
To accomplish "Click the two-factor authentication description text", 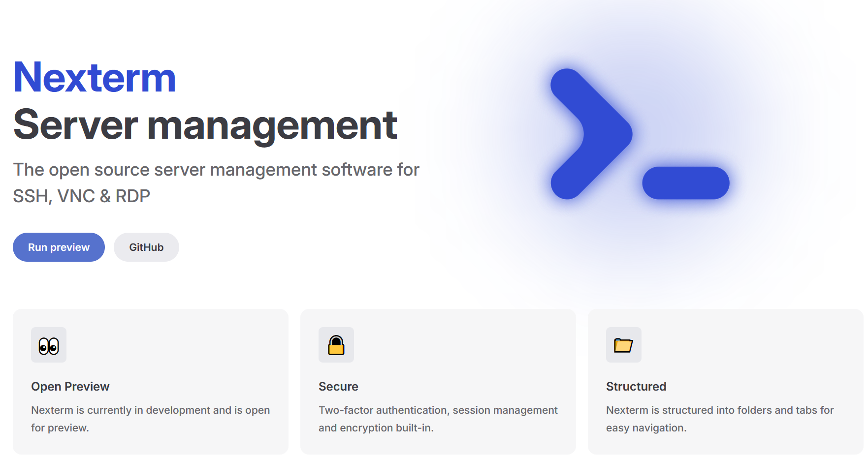I will point(438,419).
